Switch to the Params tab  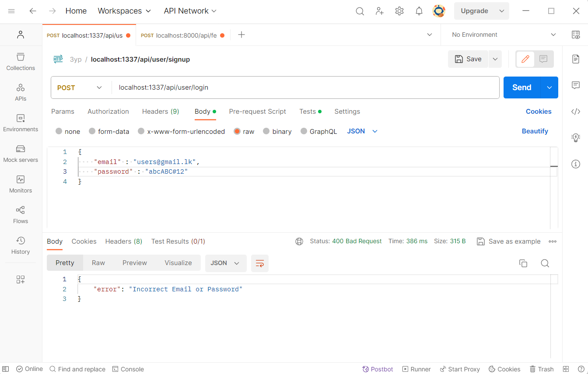point(63,112)
